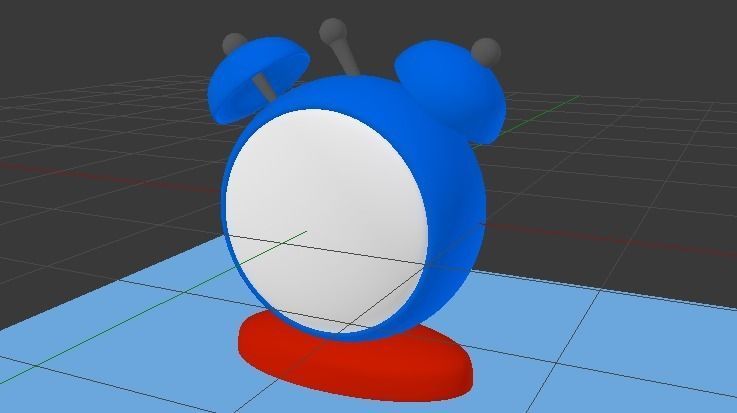737x413 pixels.
Task: Select the gray knob above the left bell
Action: pos(233,42)
